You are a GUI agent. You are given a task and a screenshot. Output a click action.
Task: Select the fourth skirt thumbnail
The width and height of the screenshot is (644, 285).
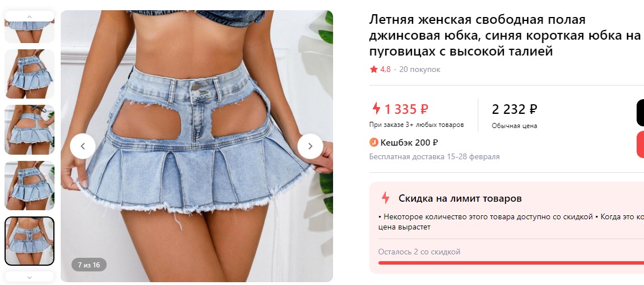tap(29, 185)
